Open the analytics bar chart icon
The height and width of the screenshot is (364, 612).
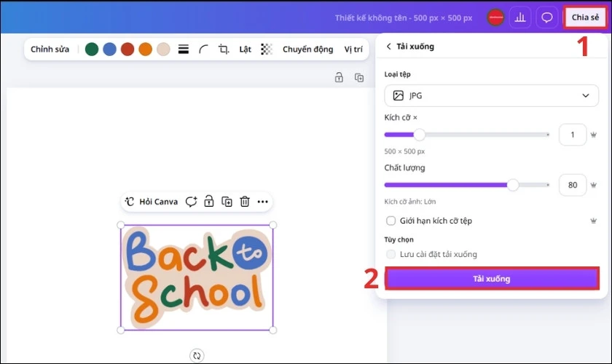click(520, 17)
